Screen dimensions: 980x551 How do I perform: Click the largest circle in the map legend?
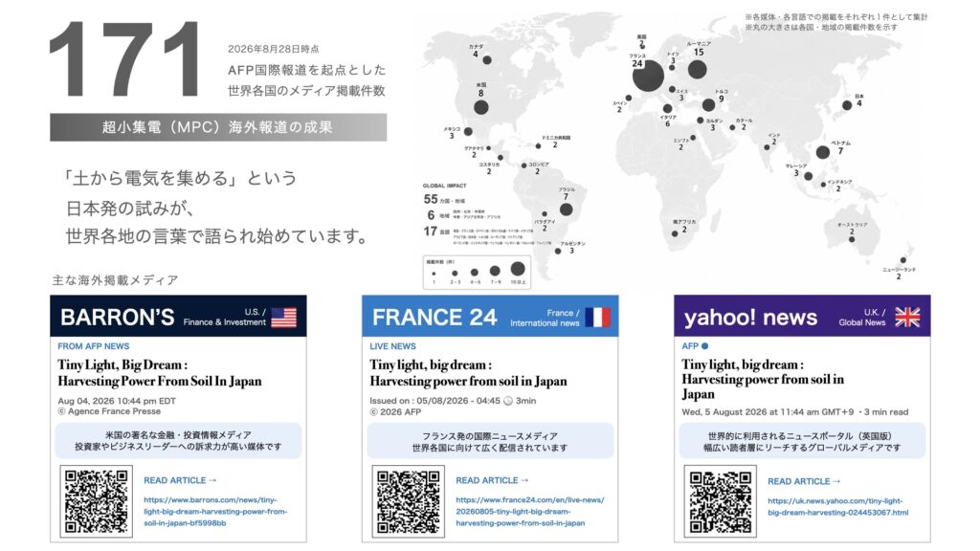[x=518, y=269]
